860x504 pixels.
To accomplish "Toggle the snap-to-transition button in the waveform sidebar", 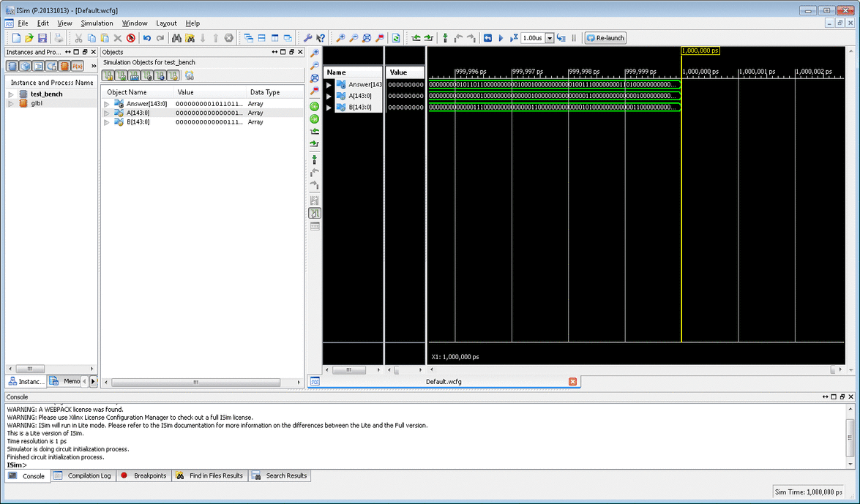I will pos(315,213).
